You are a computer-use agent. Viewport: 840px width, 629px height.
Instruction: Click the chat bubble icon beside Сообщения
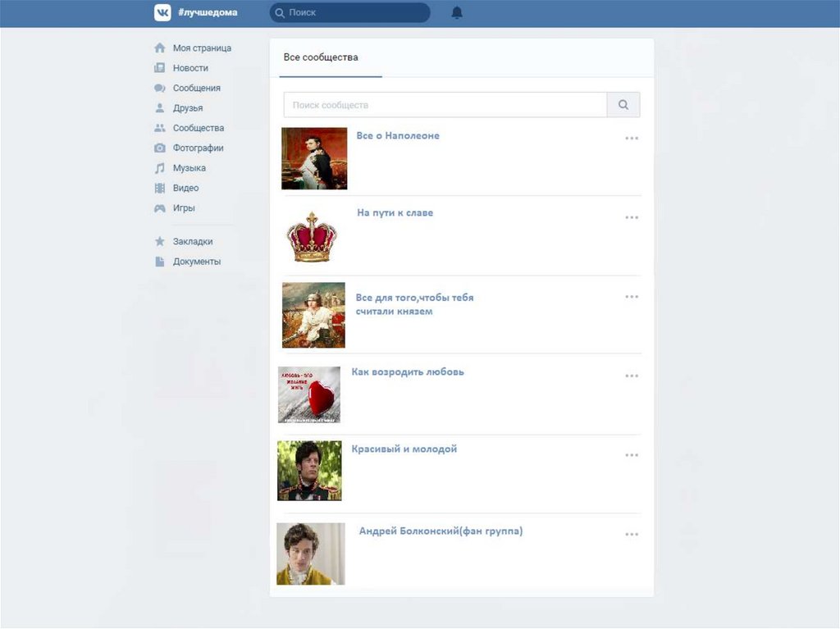pyautogui.click(x=160, y=88)
